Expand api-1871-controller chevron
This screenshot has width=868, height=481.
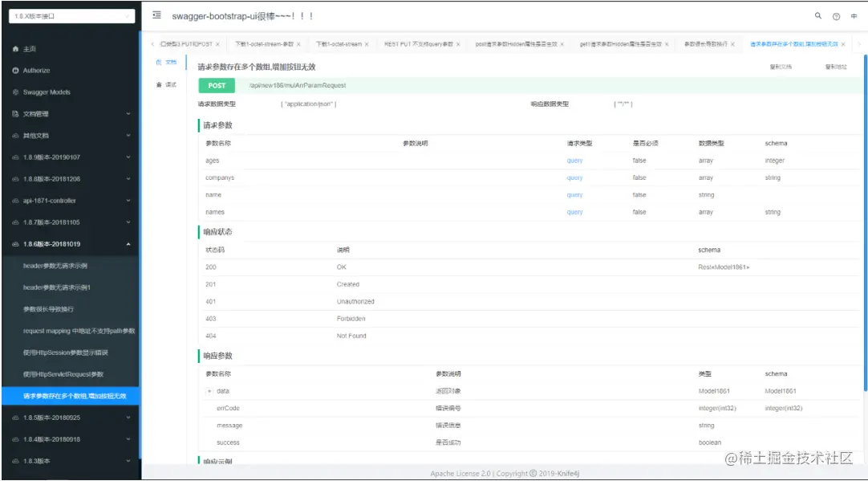point(128,201)
